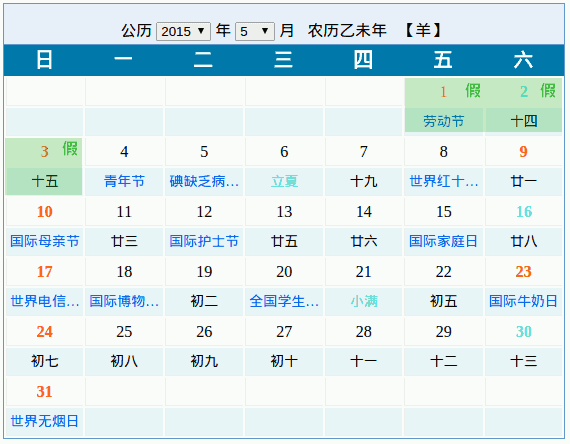
Task: Click the 劳动节 label
Action: tap(443, 121)
